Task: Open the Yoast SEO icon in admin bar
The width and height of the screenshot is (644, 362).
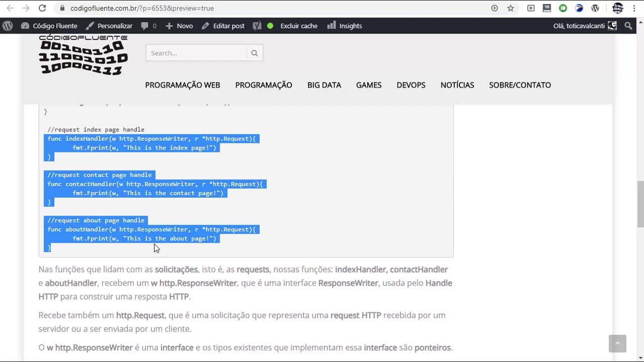Action: pos(257,26)
